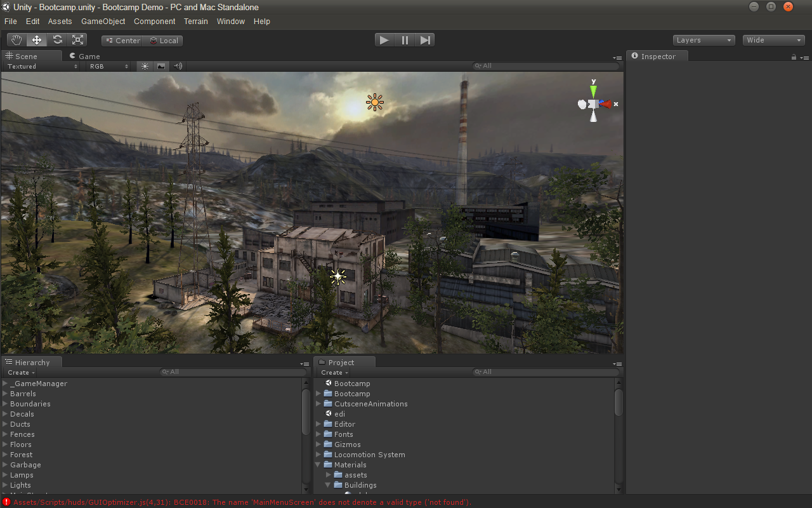Select the Scale tool

point(77,40)
